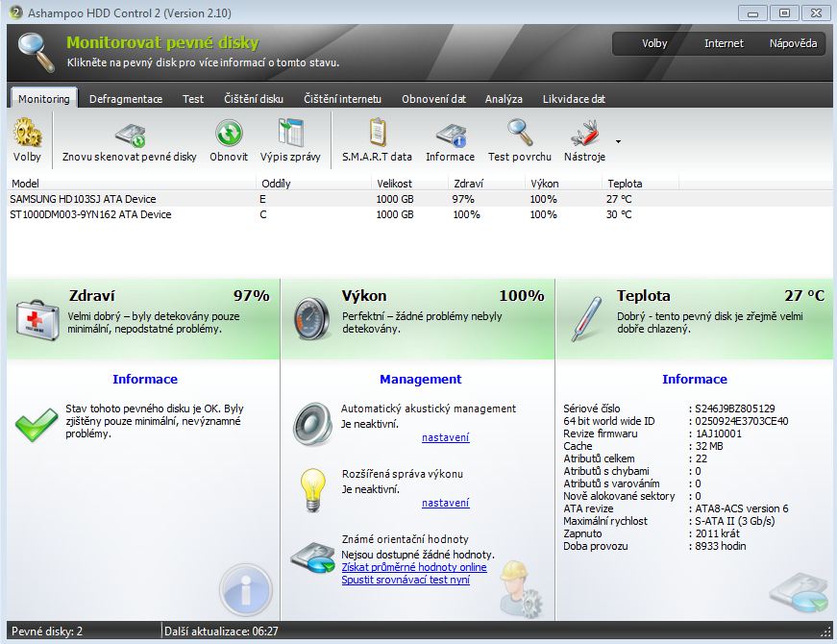The height and width of the screenshot is (644, 837).
Task: Click the Výkon speedometer gauge icon
Action: [x=312, y=319]
